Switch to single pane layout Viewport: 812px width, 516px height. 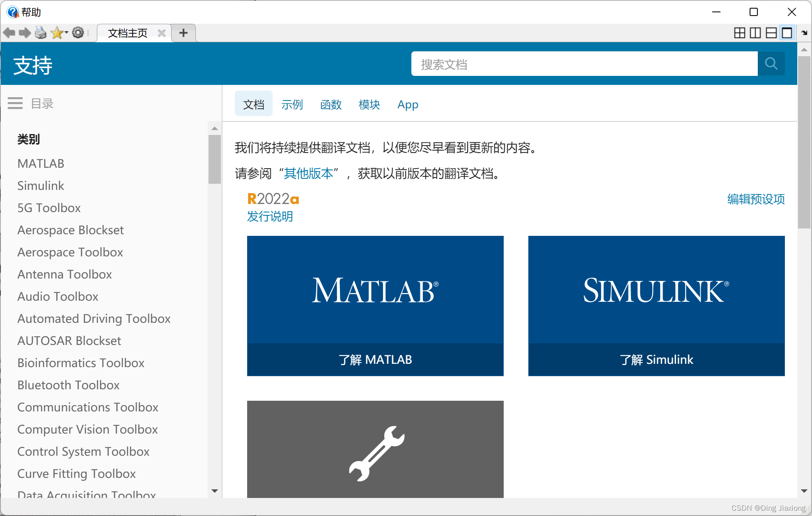coord(786,33)
